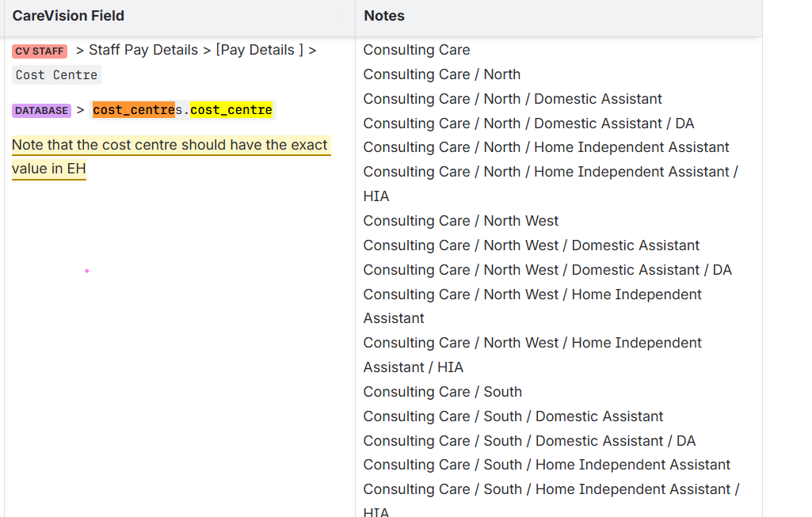Click the yellow highlighted cost_centre text

[x=231, y=110]
